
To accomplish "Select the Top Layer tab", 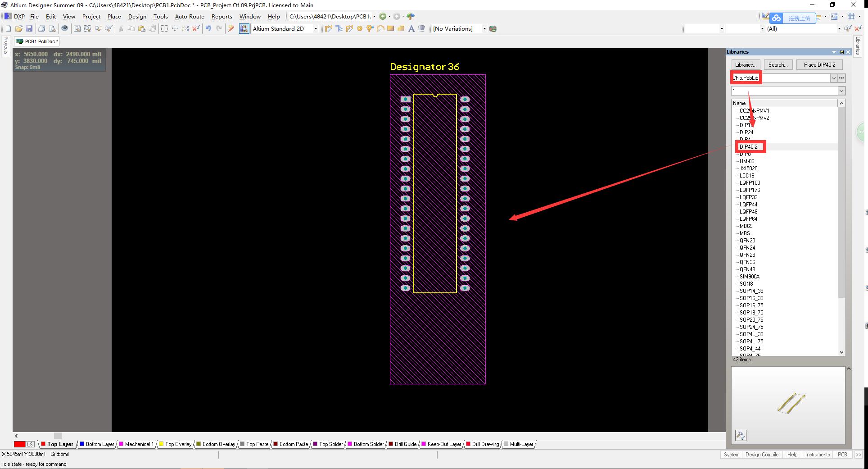I will pyautogui.click(x=57, y=444).
